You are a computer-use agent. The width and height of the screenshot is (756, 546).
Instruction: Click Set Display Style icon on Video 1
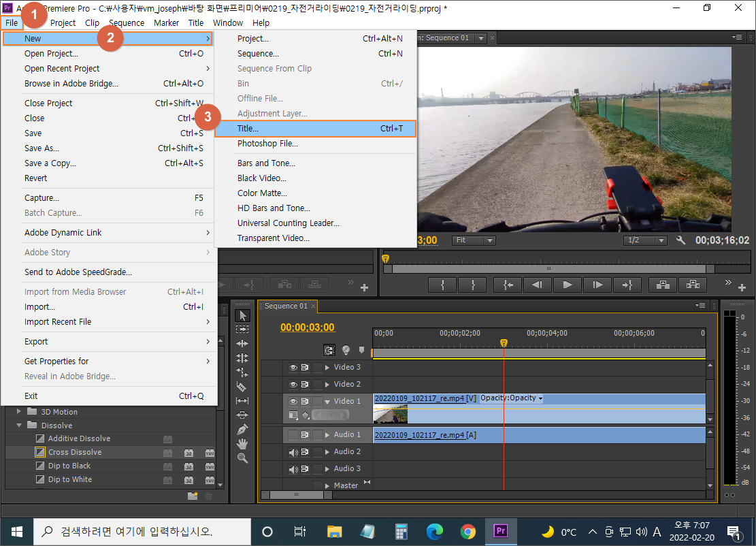293,415
